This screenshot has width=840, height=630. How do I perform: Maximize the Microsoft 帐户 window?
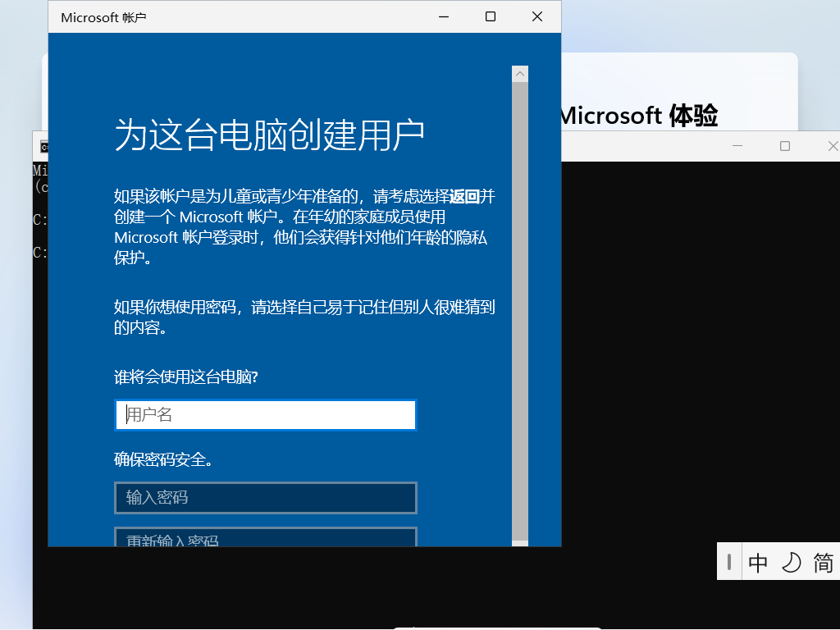(491, 16)
